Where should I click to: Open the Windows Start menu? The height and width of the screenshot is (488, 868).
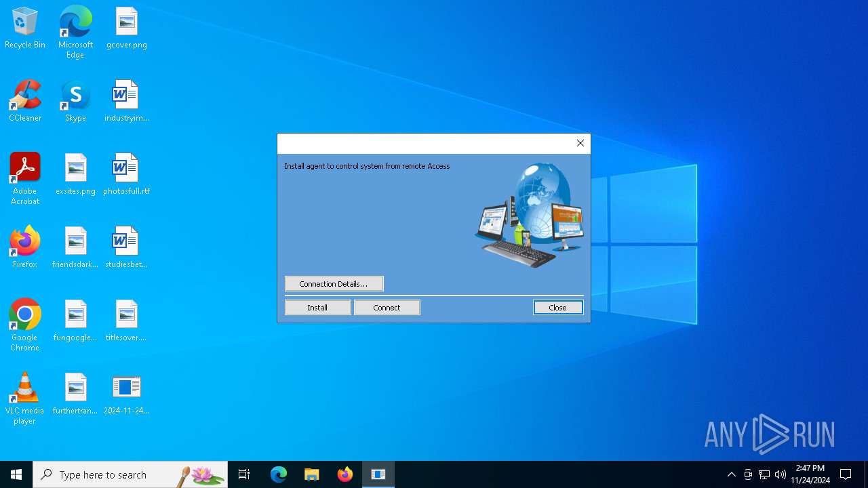pyautogui.click(x=16, y=474)
